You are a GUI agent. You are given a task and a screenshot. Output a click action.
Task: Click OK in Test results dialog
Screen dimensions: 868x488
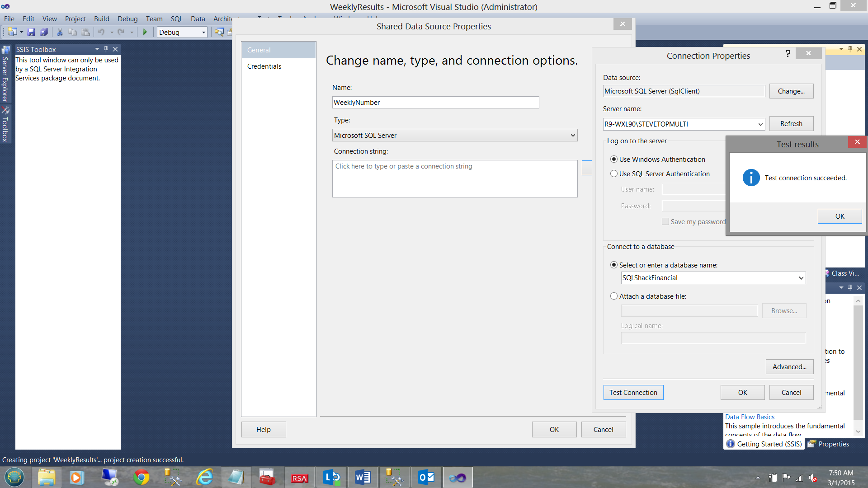tap(840, 216)
